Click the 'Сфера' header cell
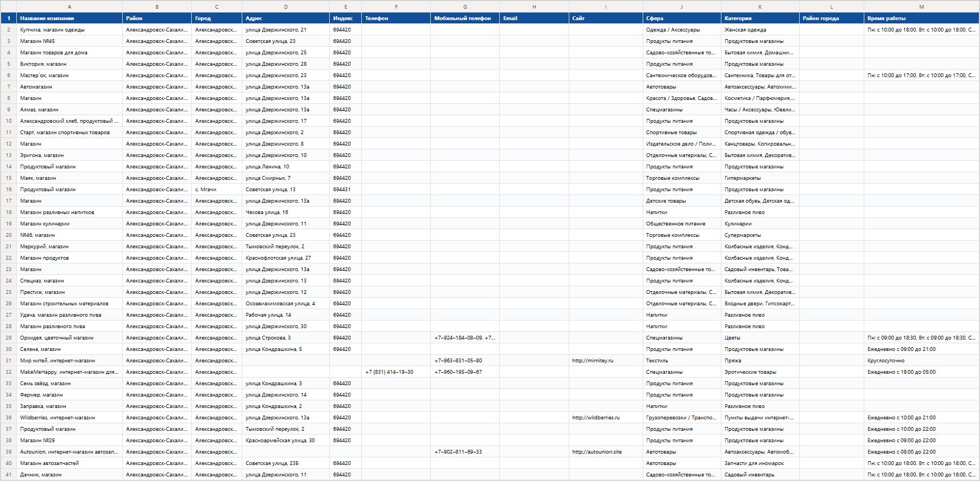 click(x=682, y=18)
